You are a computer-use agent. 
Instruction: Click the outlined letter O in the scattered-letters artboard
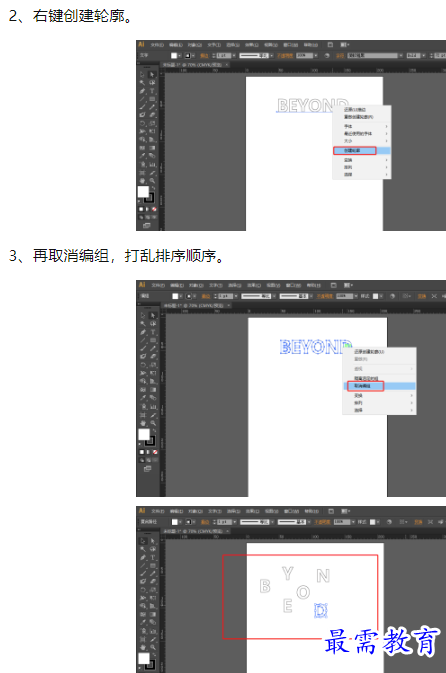[303, 592]
